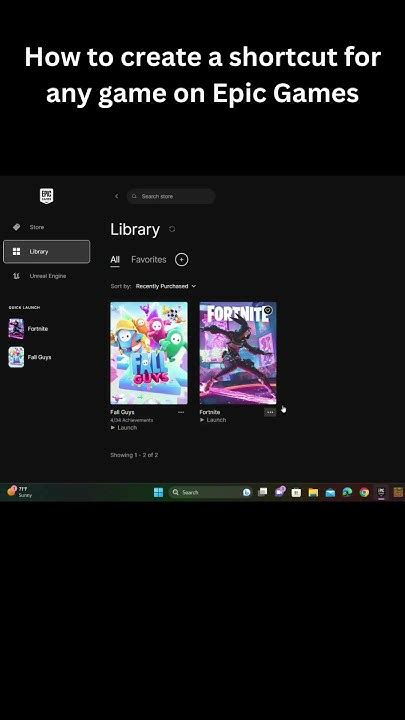Open Bing icon in taskbar search
This screenshot has height=720, width=405.
point(247,492)
